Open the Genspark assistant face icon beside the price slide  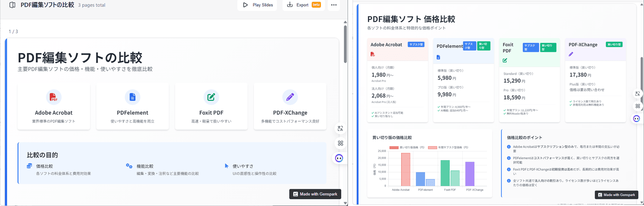click(636, 118)
